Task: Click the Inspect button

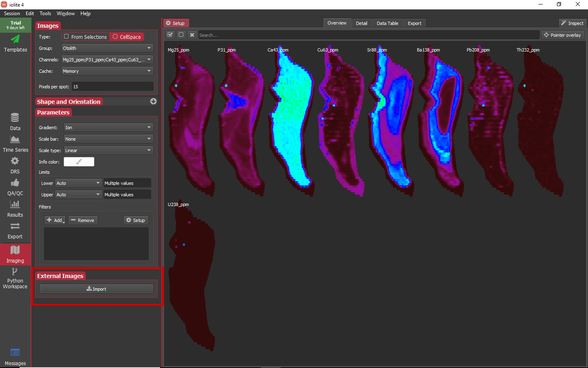Action: 572,23
